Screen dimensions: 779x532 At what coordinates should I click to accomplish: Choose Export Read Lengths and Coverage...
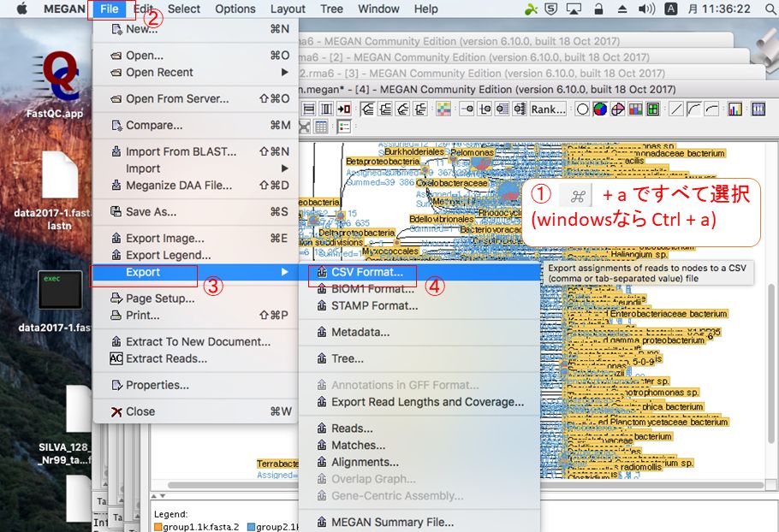tap(419, 402)
